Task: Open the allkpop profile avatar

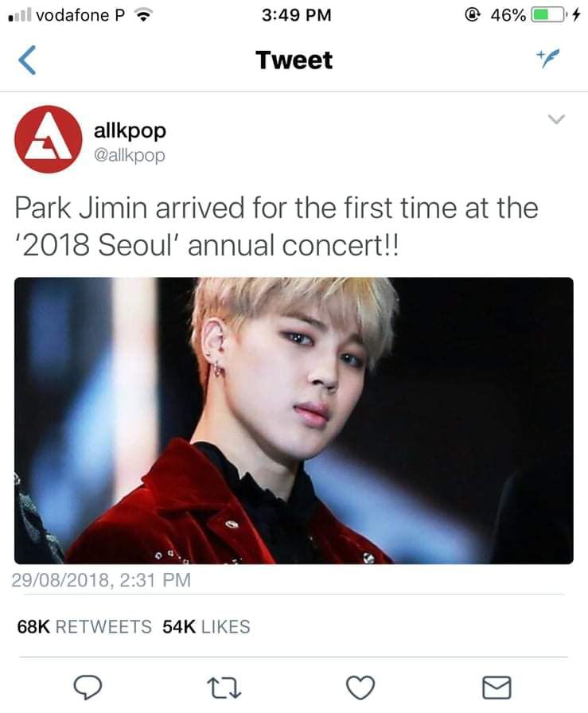Action: [49, 139]
